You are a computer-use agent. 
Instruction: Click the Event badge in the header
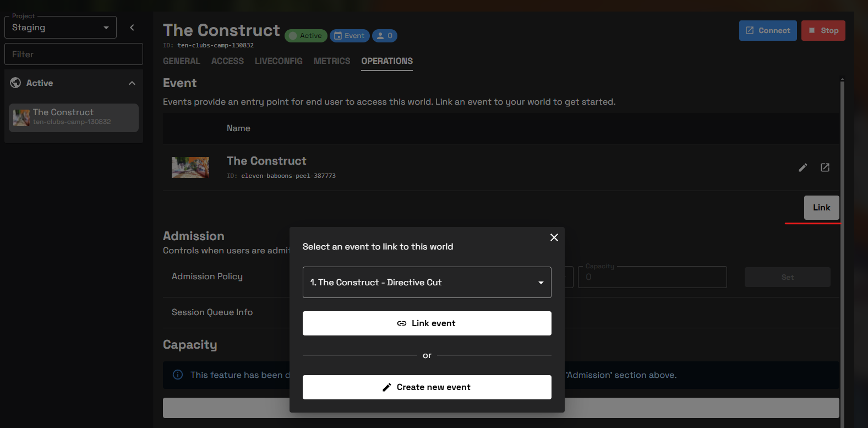[x=350, y=36]
